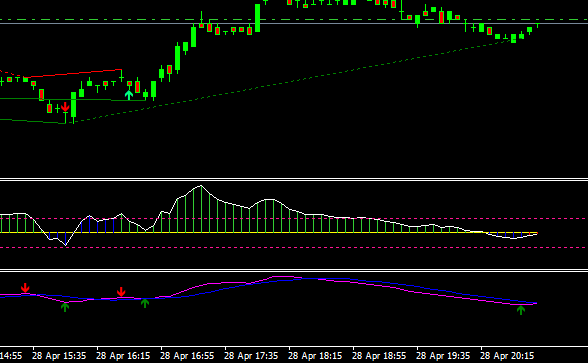Select the green dash-dot horizontal line at top
This screenshot has height=363, width=588.
pos(294,19)
